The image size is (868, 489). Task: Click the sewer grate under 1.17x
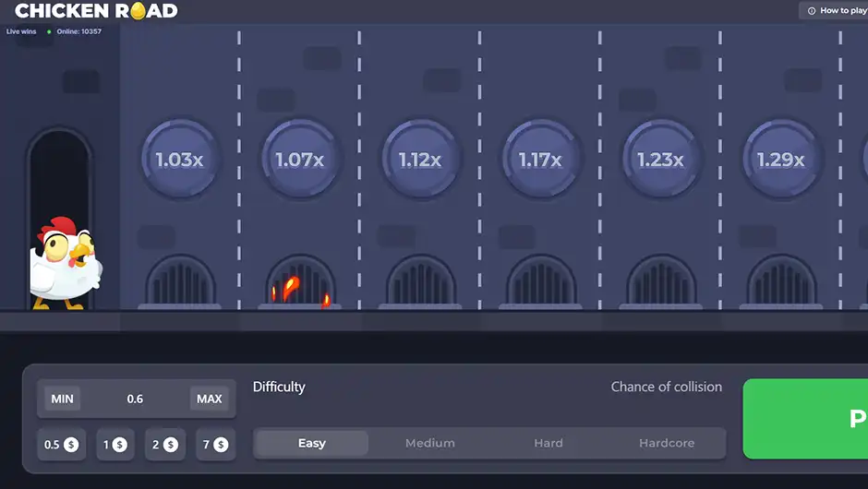(540, 281)
